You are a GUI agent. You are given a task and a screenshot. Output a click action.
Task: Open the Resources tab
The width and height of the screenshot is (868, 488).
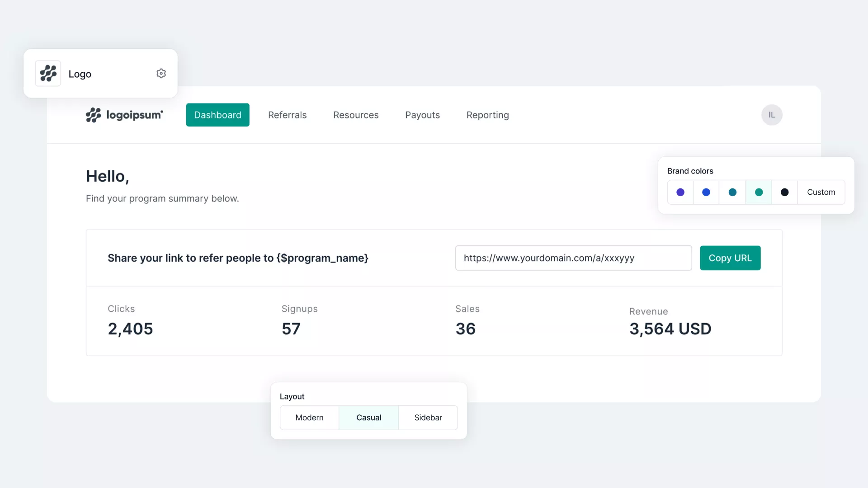(356, 115)
